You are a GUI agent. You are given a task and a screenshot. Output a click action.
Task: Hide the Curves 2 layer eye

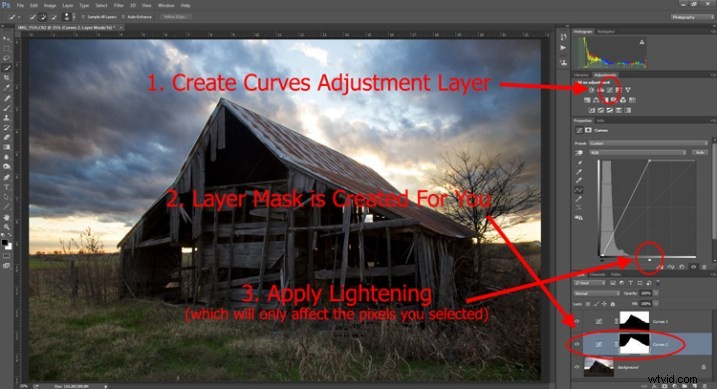tap(577, 344)
